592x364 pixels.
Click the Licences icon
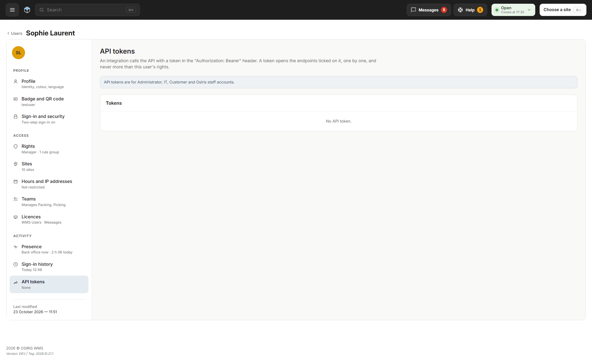point(15,217)
